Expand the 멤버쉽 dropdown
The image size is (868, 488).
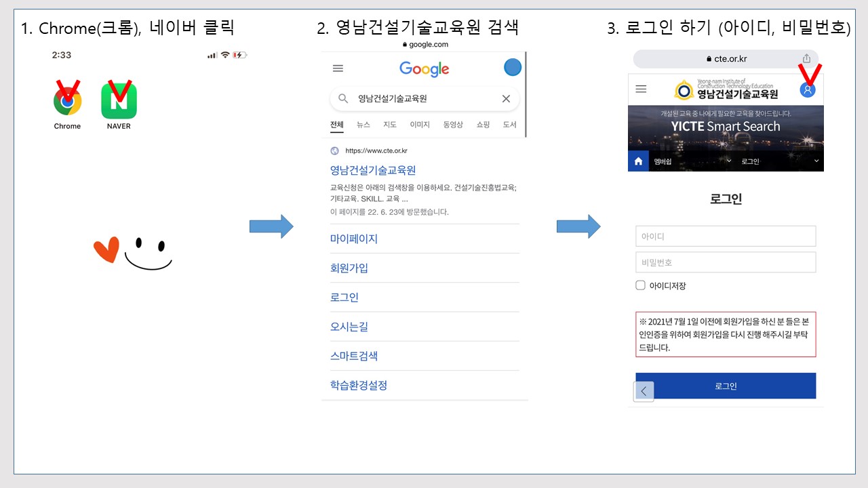coord(729,161)
